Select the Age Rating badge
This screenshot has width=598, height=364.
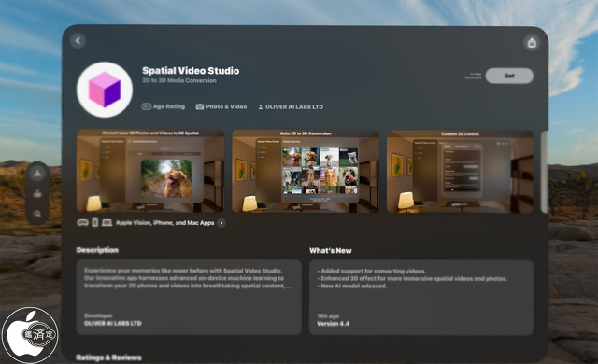(x=164, y=106)
